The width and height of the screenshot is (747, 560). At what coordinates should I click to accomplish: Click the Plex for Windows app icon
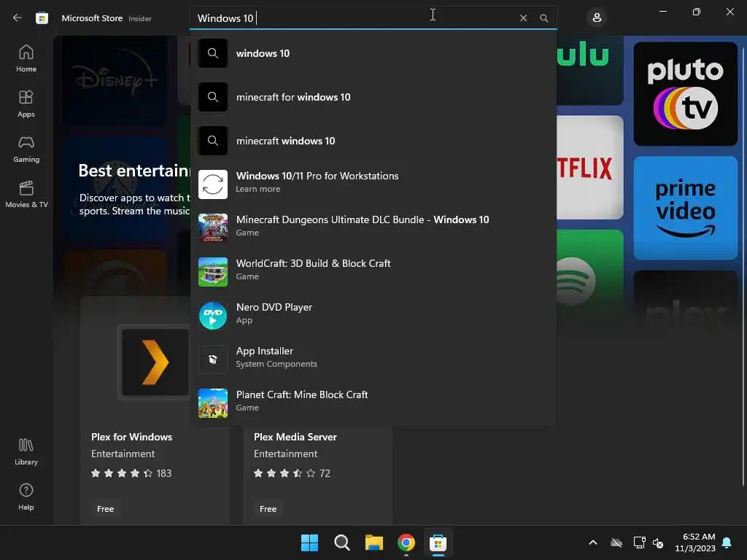click(x=154, y=362)
